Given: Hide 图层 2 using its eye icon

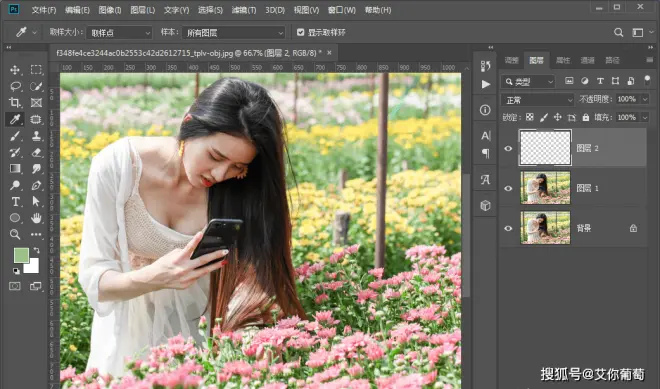Looking at the screenshot, I should tap(508, 148).
